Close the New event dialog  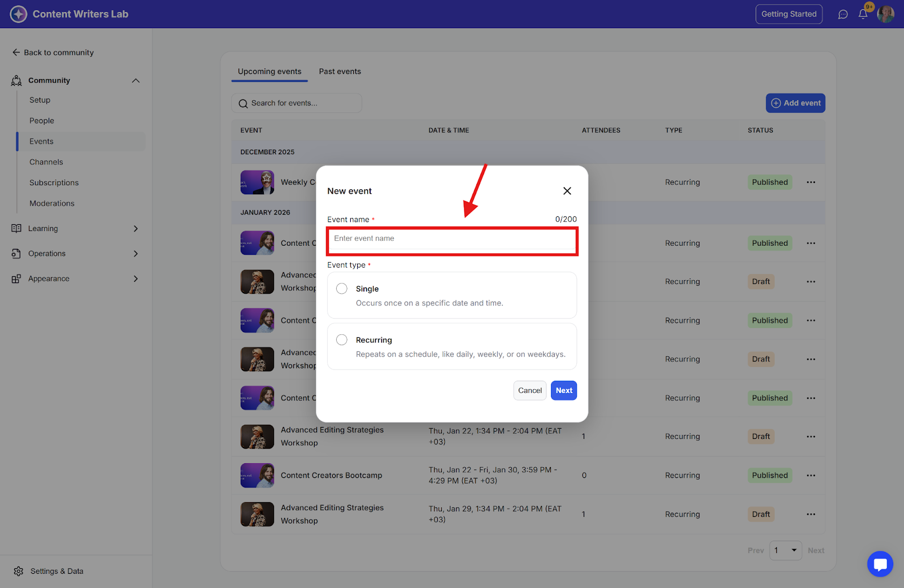(567, 191)
